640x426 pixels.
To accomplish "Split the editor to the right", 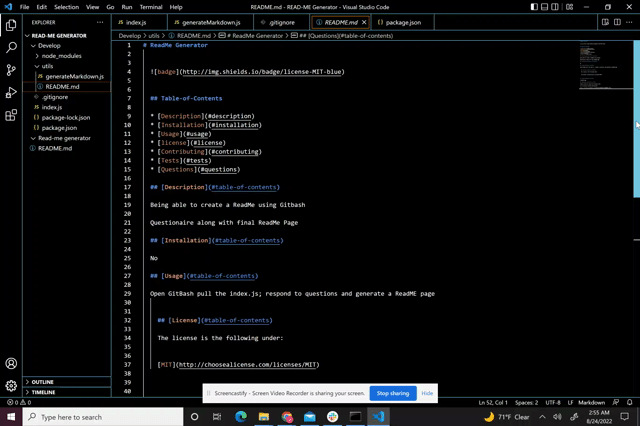I will [x=617, y=22].
